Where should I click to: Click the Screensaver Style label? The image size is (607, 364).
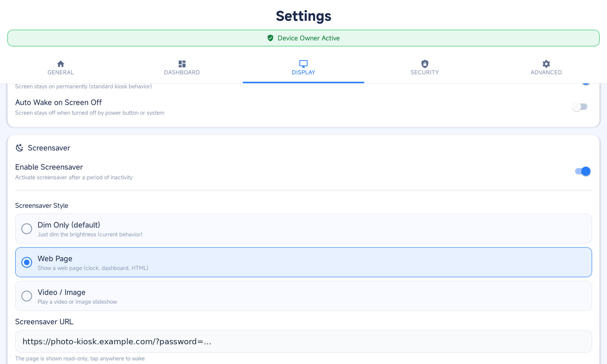pos(42,206)
